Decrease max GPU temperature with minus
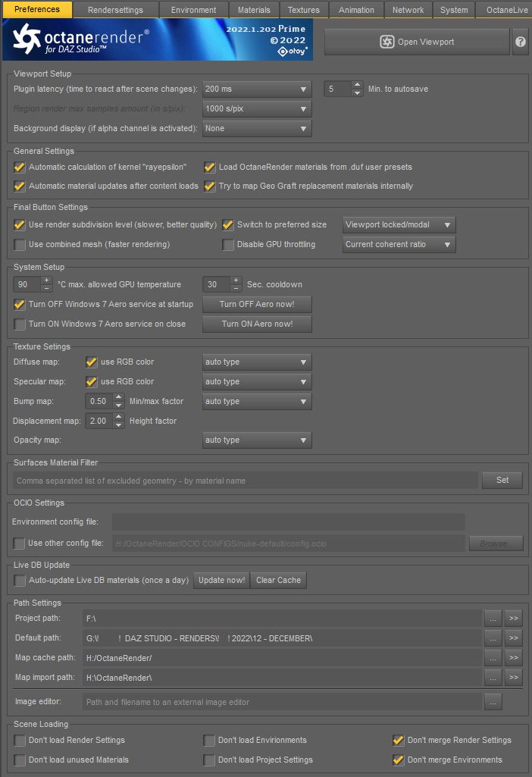532x777 pixels. [x=46, y=288]
